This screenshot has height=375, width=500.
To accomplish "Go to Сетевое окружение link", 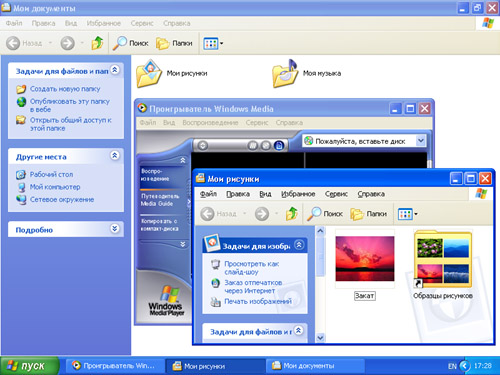I will pyautogui.click(x=62, y=200).
